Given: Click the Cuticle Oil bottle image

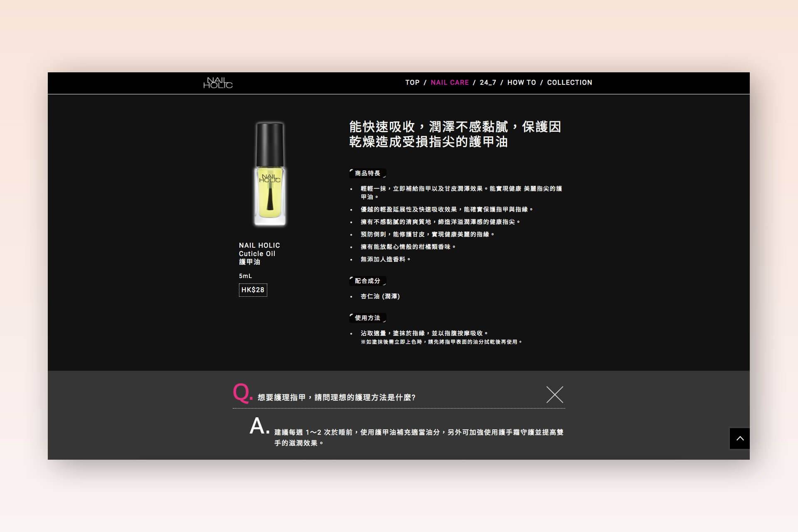Looking at the screenshot, I should point(270,174).
